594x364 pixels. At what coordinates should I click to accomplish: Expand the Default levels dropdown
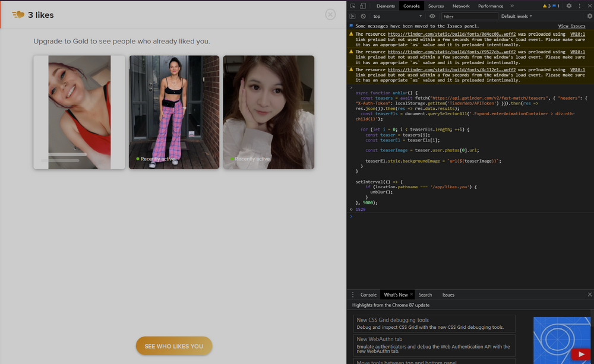pos(517,17)
